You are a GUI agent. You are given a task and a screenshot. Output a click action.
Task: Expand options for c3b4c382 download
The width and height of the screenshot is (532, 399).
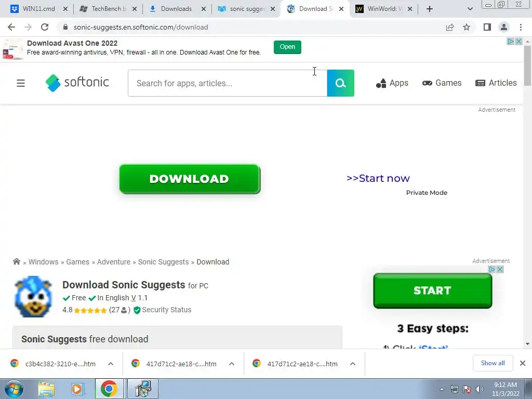[111, 364]
